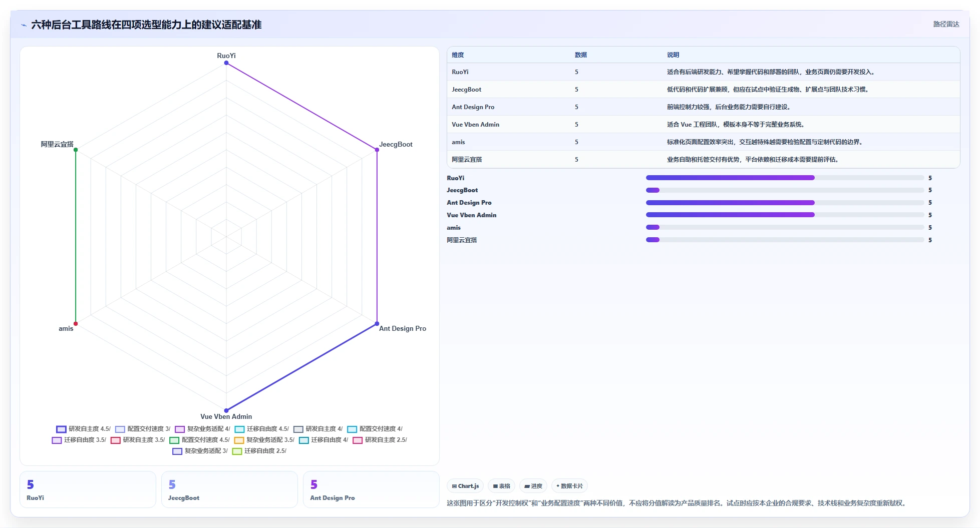
Task: Toggle legend item 配置交付速度 3
Action: [143, 429]
